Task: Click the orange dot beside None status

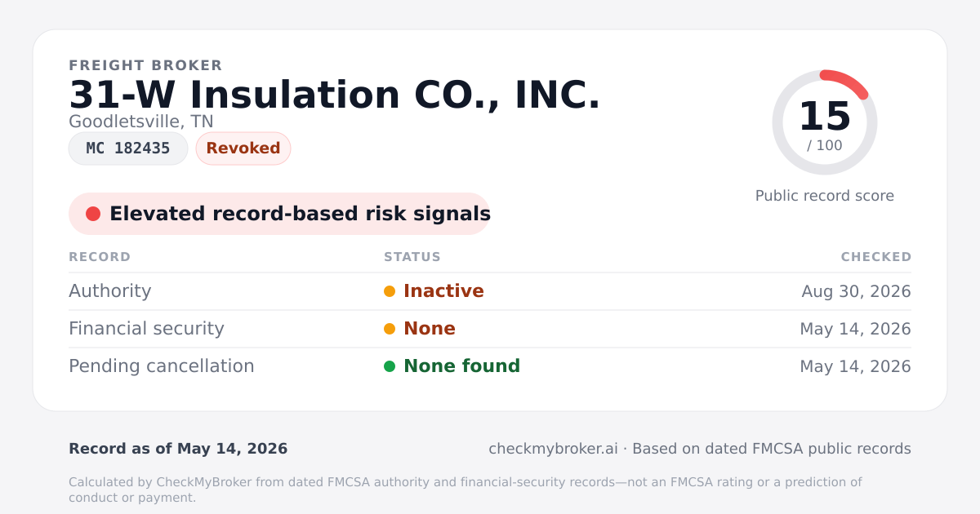Action: point(390,329)
